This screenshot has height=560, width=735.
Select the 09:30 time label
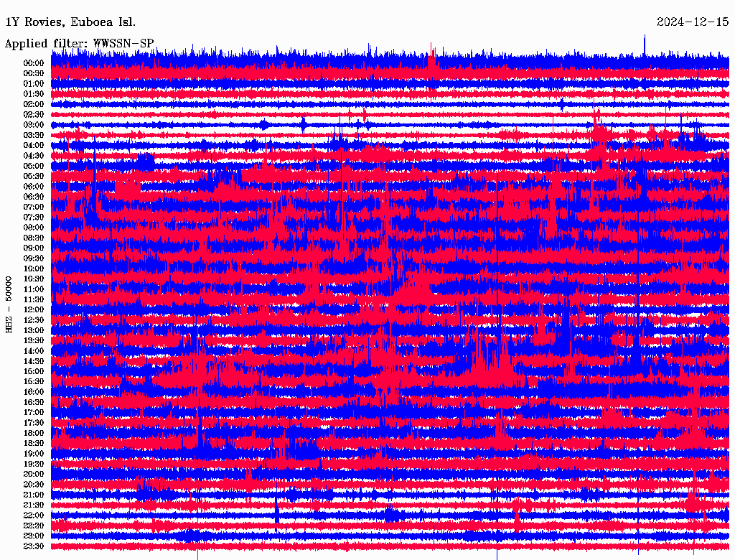tap(34, 258)
